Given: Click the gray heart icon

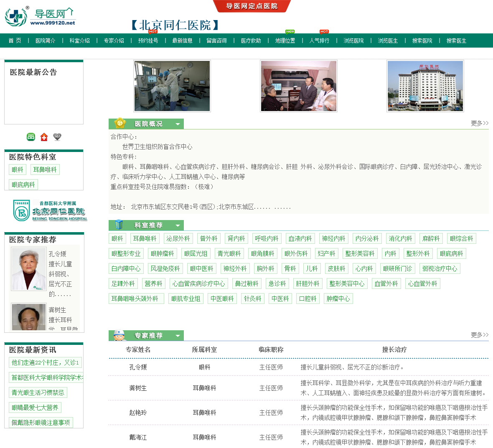Looking at the screenshot, I should tap(57, 137).
